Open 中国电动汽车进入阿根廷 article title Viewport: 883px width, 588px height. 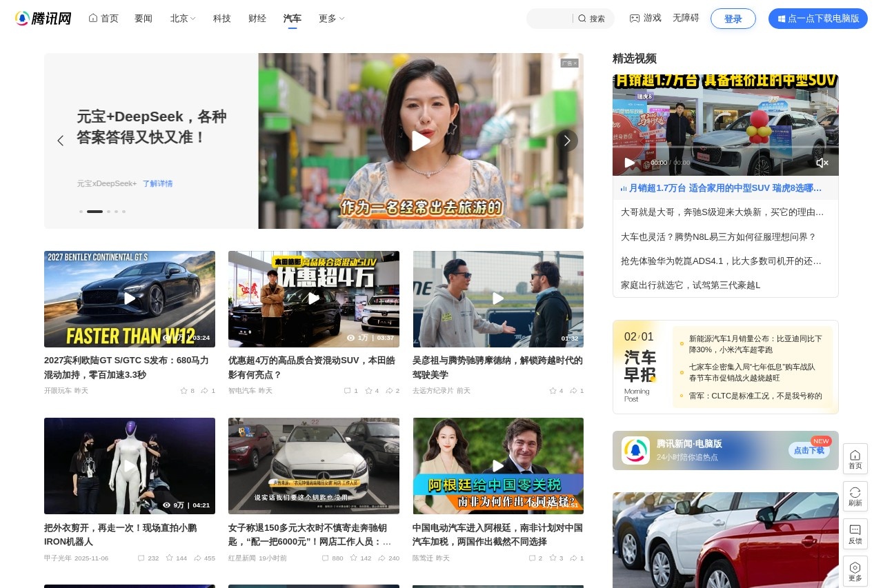tap(497, 534)
